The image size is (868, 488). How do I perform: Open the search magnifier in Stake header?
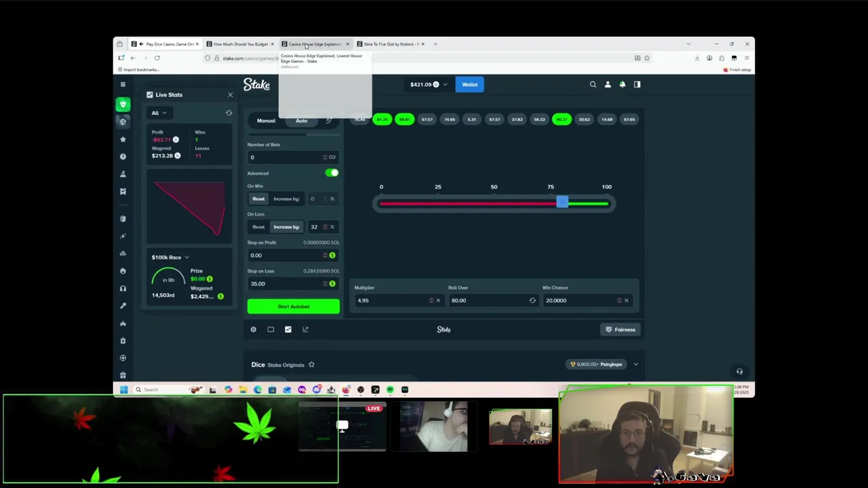coord(593,85)
